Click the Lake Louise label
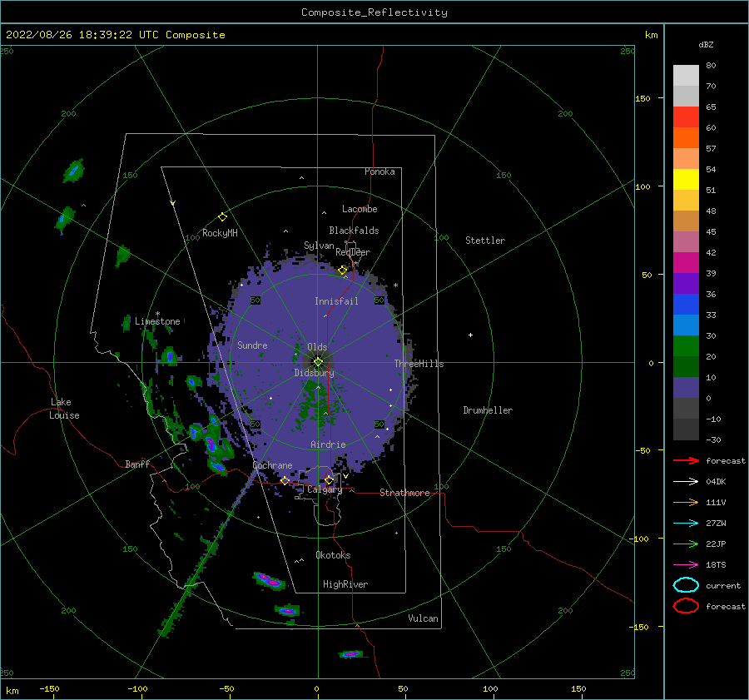Image resolution: width=749 pixels, height=700 pixels. click(x=64, y=409)
